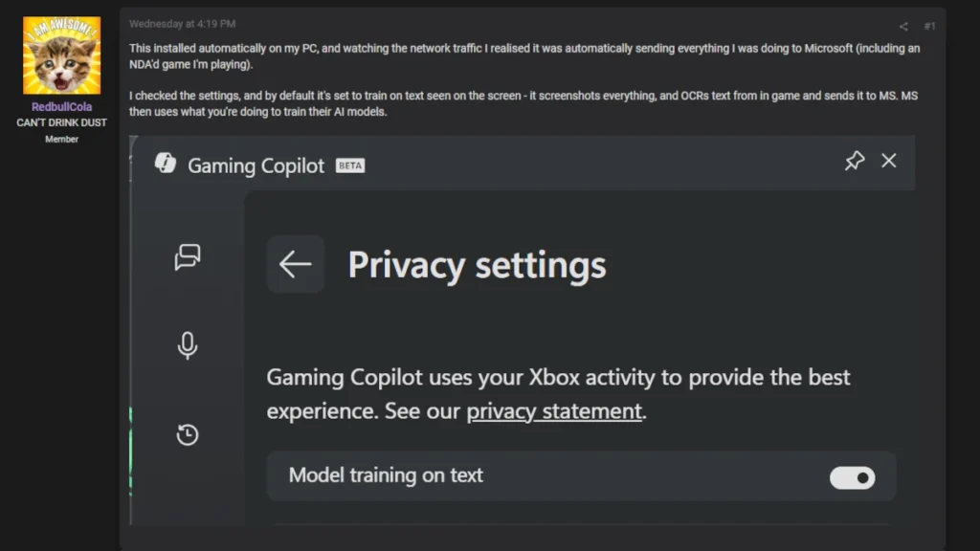Pin the Gaming Copilot widget
Screen dimensions: 980x551
[854, 162]
